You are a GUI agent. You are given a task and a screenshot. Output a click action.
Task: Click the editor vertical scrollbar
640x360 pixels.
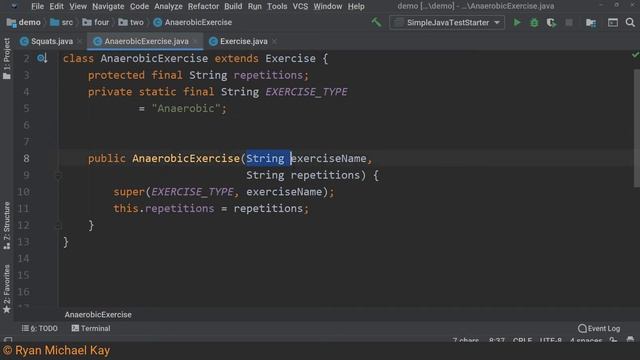636,128
